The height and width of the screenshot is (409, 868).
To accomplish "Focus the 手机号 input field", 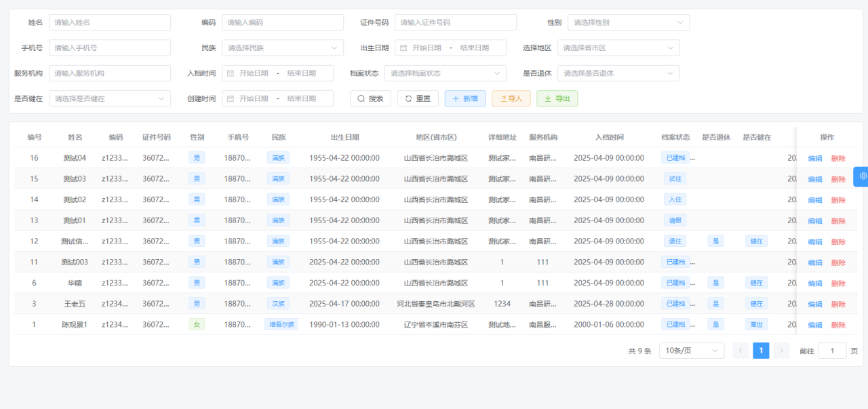I will [110, 48].
